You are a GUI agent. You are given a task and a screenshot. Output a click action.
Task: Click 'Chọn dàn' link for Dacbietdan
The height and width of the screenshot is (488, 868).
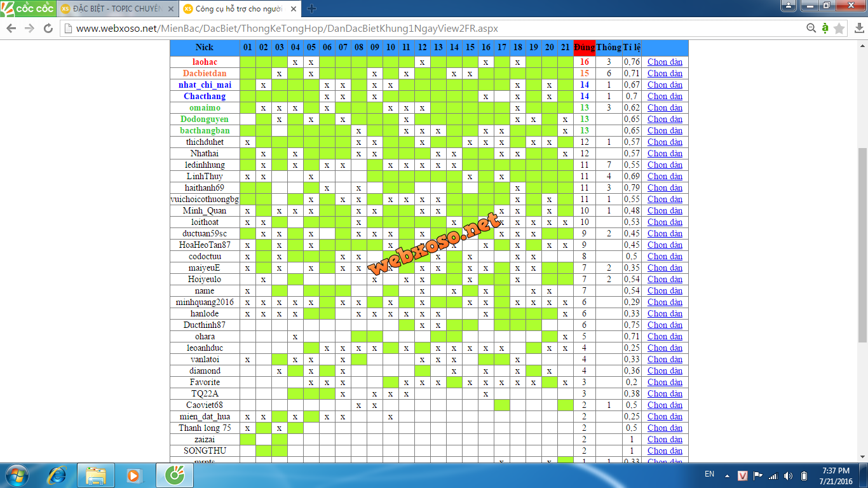[665, 73]
